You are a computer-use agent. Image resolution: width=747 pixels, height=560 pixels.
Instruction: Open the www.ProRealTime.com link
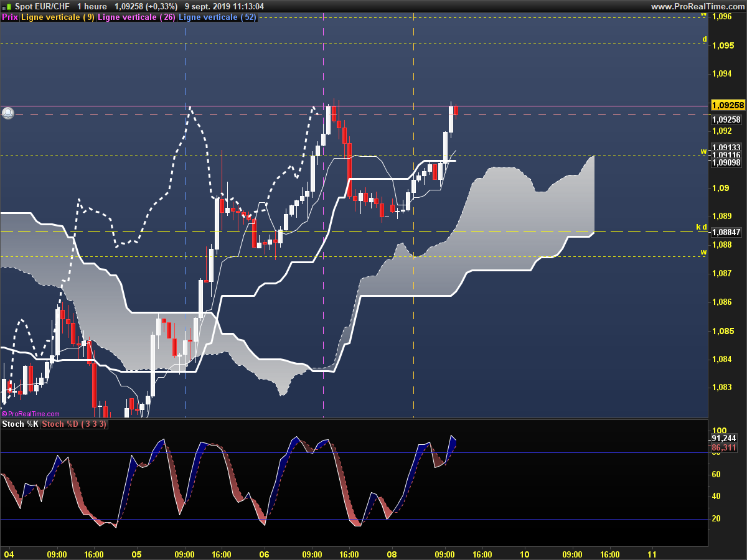697,6
